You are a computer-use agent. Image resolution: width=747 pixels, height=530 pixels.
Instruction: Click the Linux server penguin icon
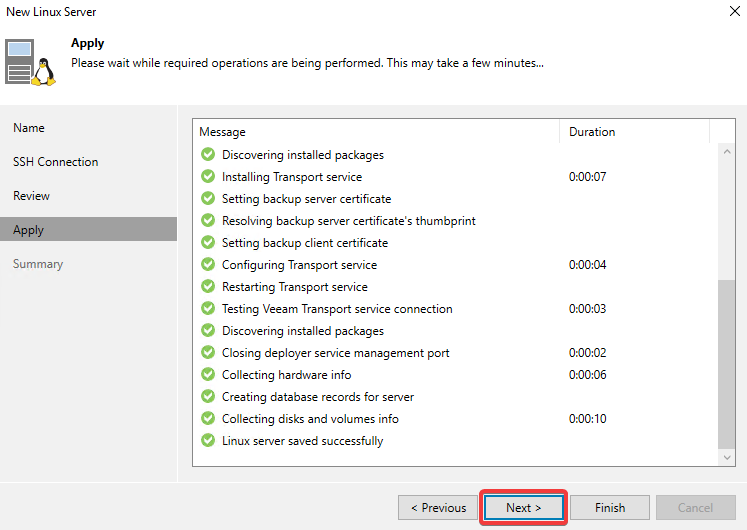pyautogui.click(x=30, y=62)
